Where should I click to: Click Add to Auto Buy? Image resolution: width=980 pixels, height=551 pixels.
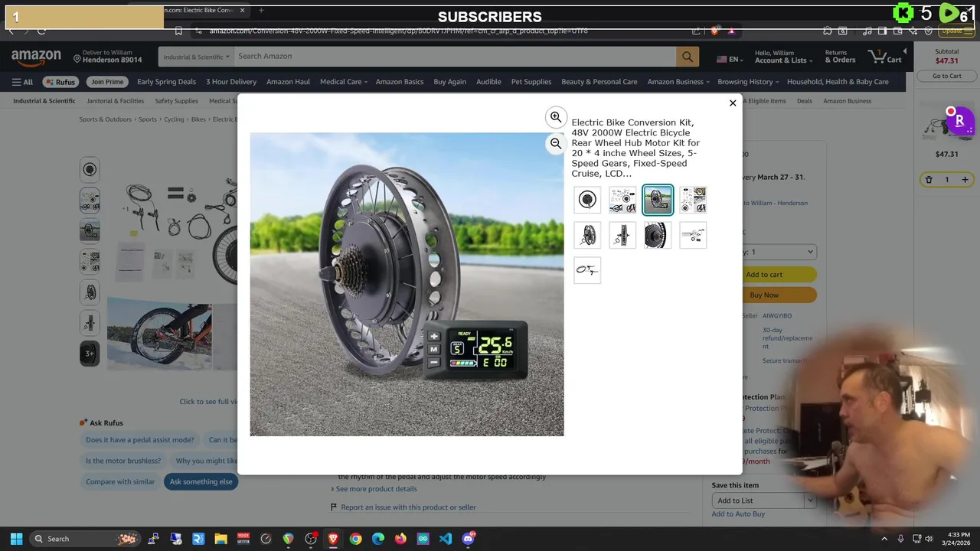point(738,514)
